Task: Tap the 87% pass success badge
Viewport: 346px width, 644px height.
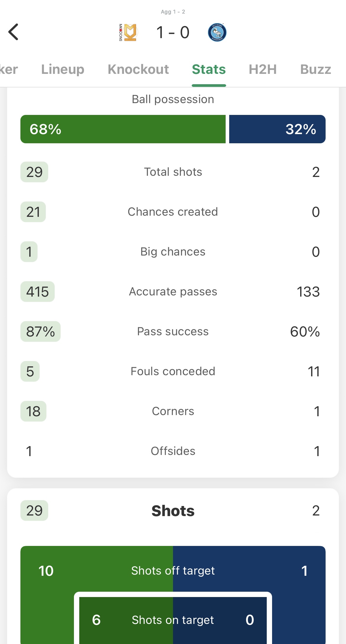Action: 41,331
